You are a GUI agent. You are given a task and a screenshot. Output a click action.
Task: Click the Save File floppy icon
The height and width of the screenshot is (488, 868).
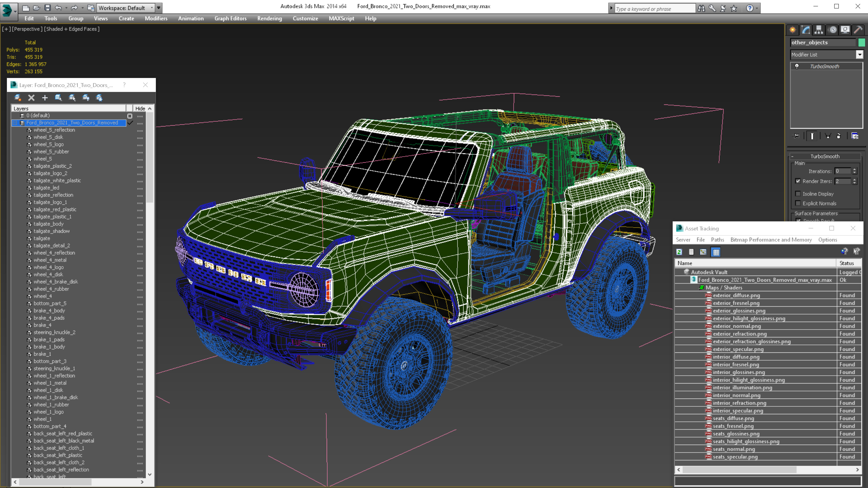click(48, 8)
